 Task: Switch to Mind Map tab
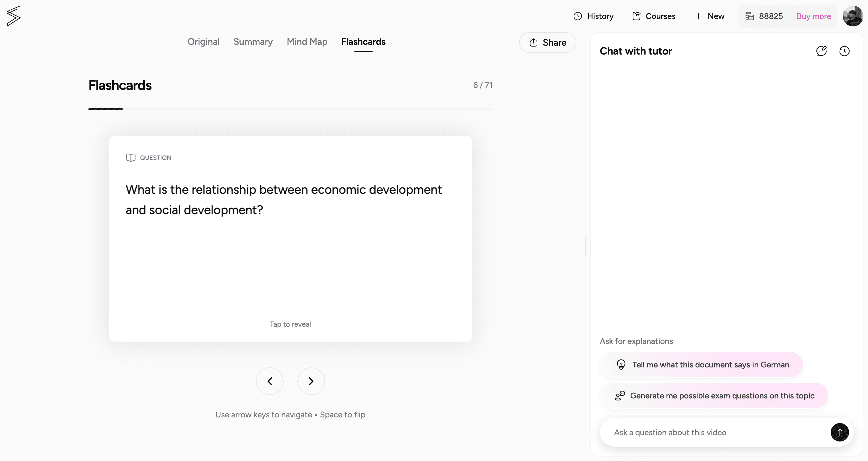tap(307, 41)
